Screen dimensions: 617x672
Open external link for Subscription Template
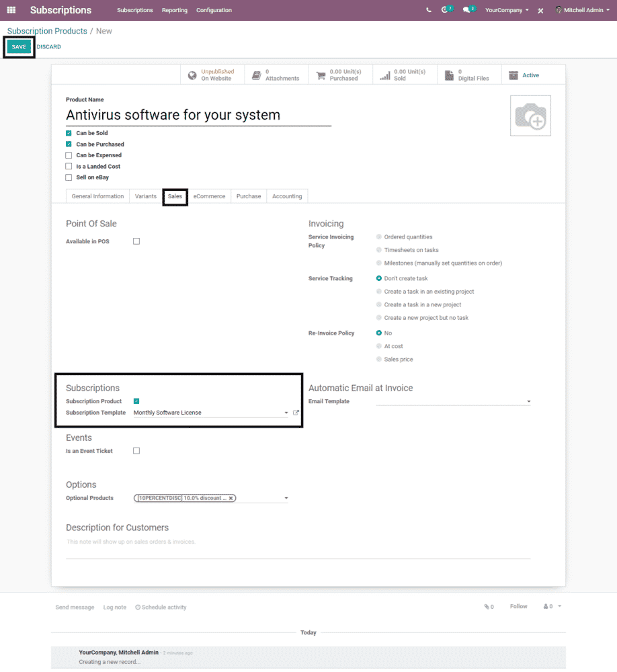(296, 413)
